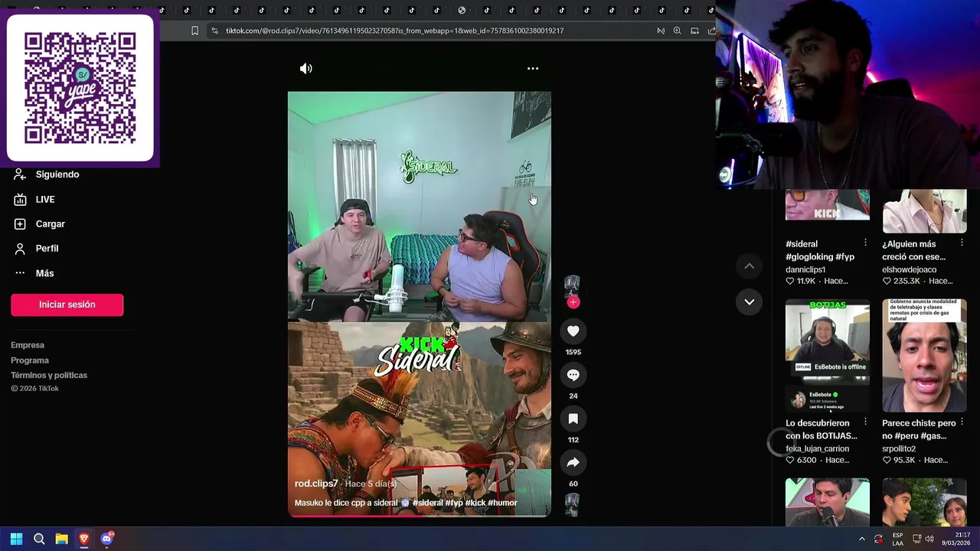Follow creator with the red plus button
Screen dimensions: 980x551
tap(573, 302)
